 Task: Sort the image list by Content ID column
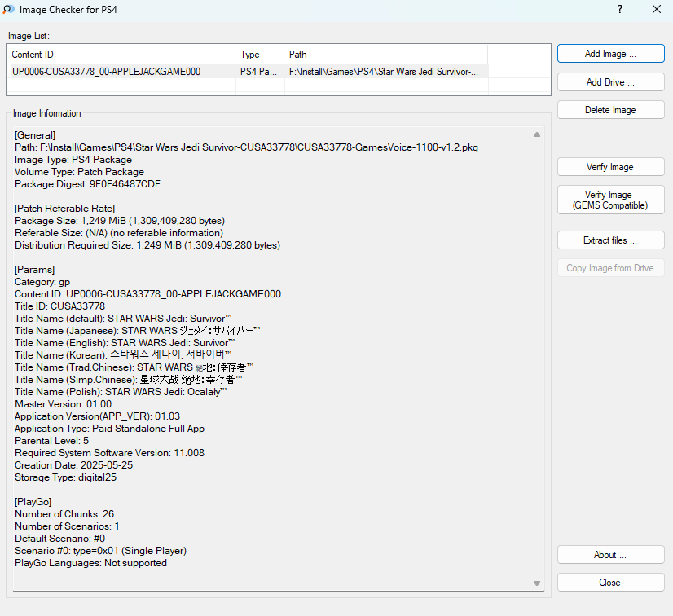pos(121,55)
